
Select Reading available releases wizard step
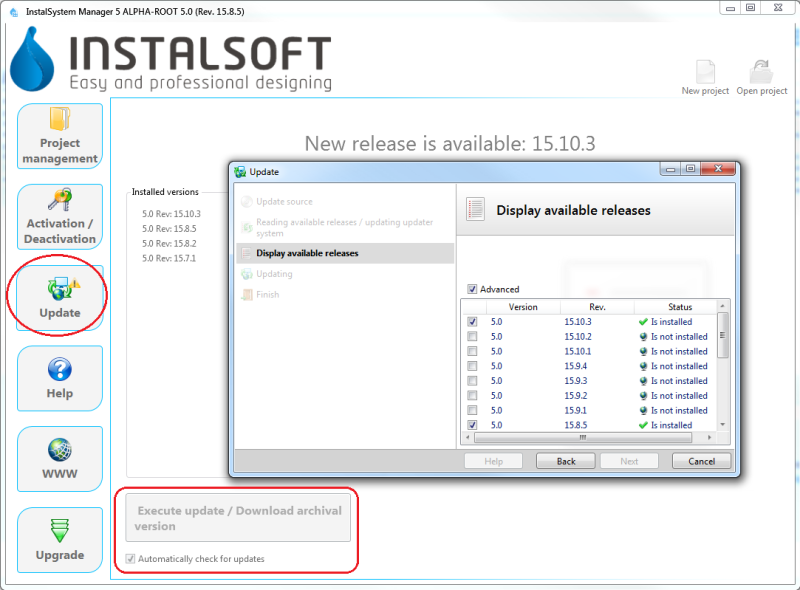(344, 228)
